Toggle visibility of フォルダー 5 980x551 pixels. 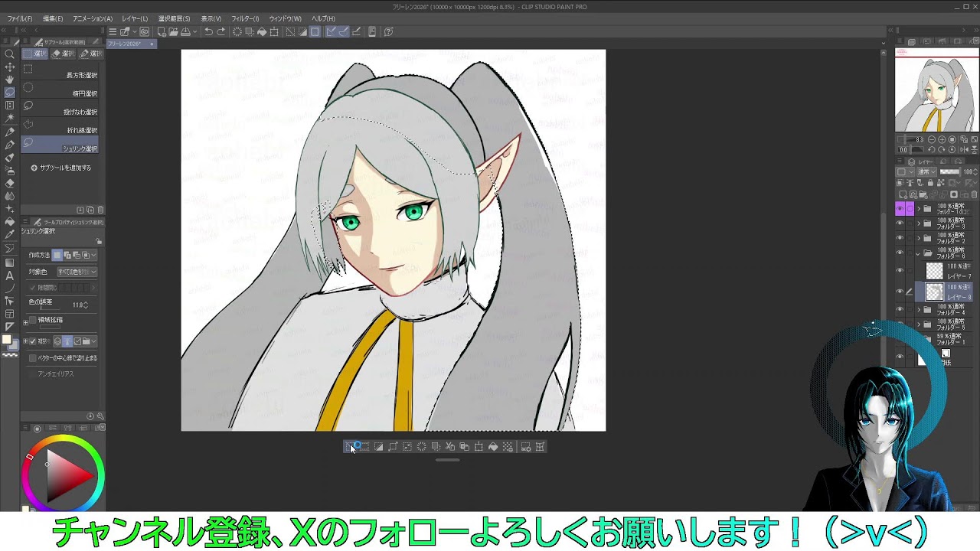[x=900, y=324]
